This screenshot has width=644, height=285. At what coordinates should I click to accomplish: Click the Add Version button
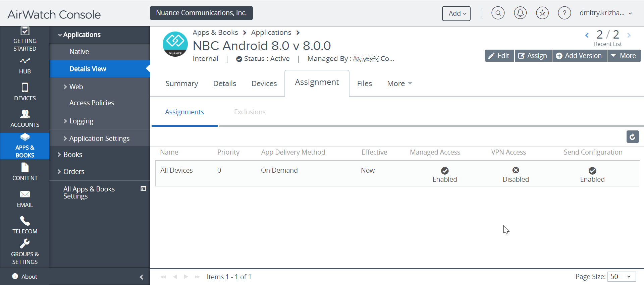point(579,56)
